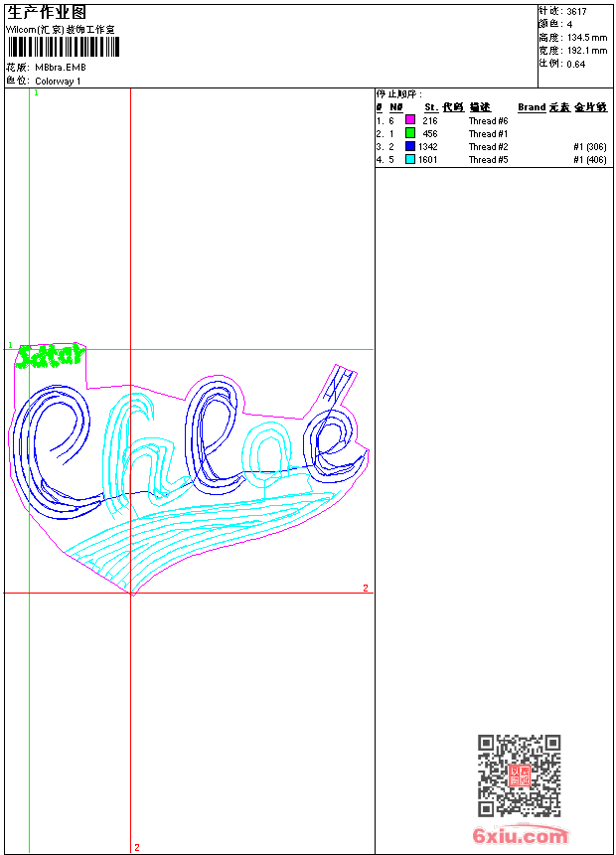Click the green 'Satay' embroidered text in design
The width and height of the screenshot is (616, 855).
50,356
